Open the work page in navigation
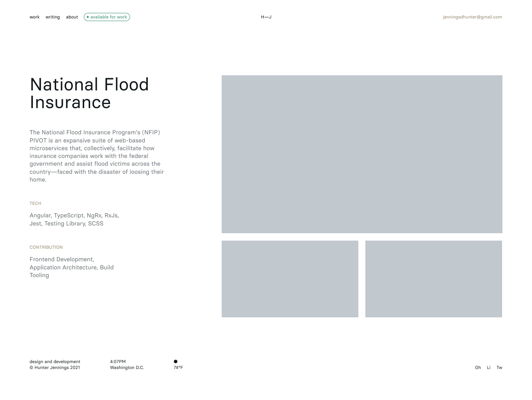This screenshot has width=532, height=400. pos(34,17)
